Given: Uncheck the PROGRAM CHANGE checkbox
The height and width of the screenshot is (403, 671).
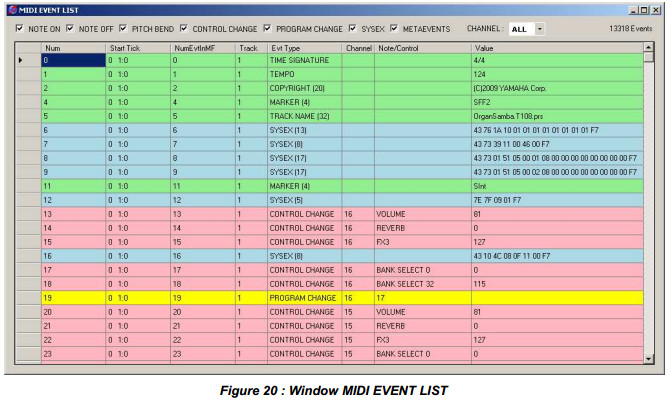Looking at the screenshot, I should coord(265,29).
